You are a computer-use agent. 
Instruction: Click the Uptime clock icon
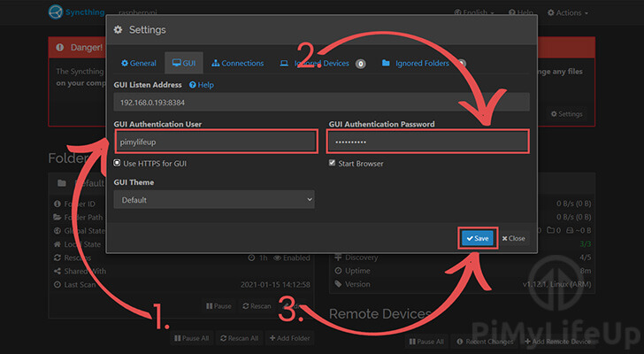click(x=338, y=271)
